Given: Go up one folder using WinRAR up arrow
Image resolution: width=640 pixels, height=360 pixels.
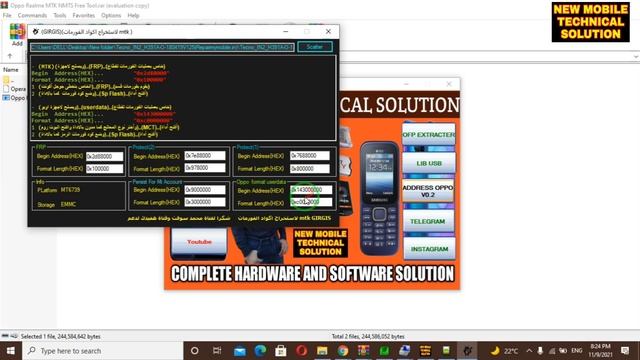Looking at the screenshot, I should 10,56.
